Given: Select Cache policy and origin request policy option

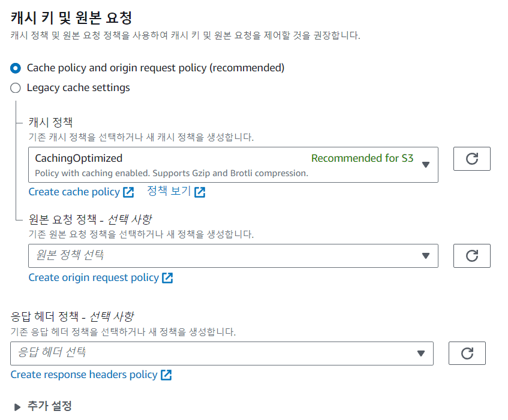Looking at the screenshot, I should (16, 68).
